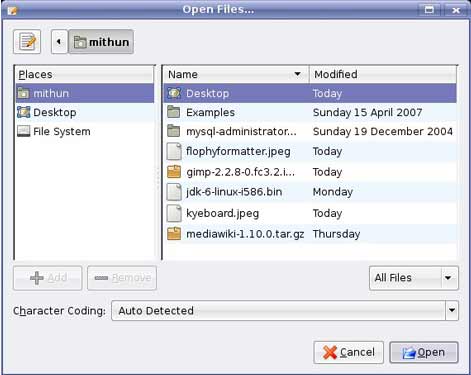Click the Cancel button

[348, 352]
